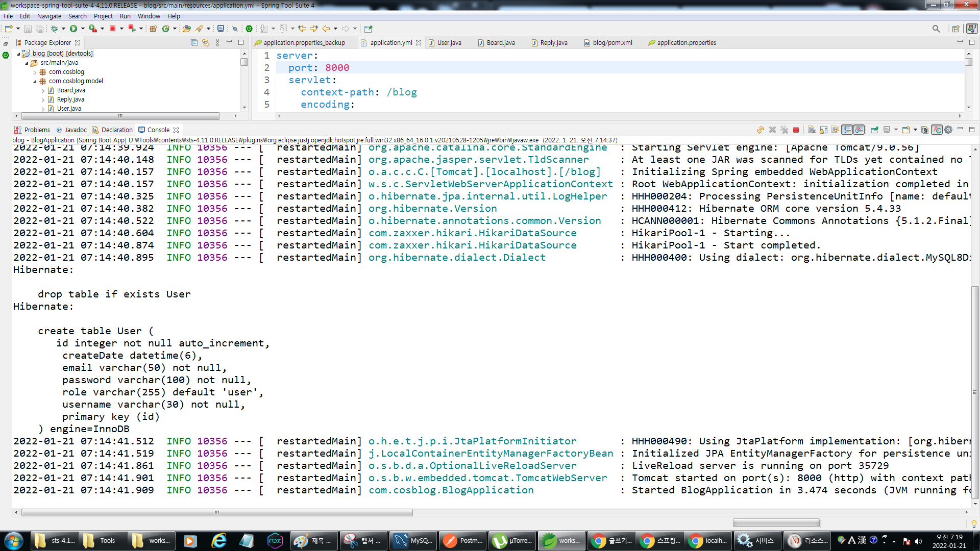Open the Problems view tab
Image resolution: width=980 pixels, height=551 pixels.
click(x=37, y=130)
